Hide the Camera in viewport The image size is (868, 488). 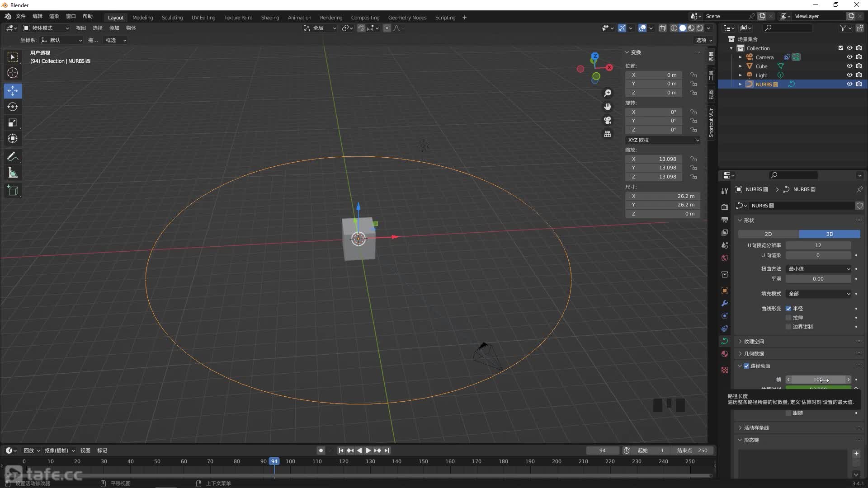(x=849, y=57)
